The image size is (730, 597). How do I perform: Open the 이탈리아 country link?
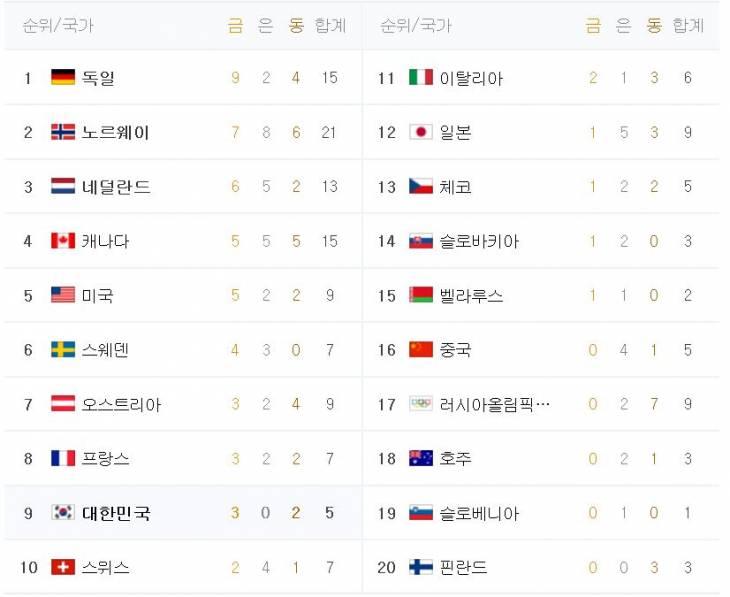(471, 77)
